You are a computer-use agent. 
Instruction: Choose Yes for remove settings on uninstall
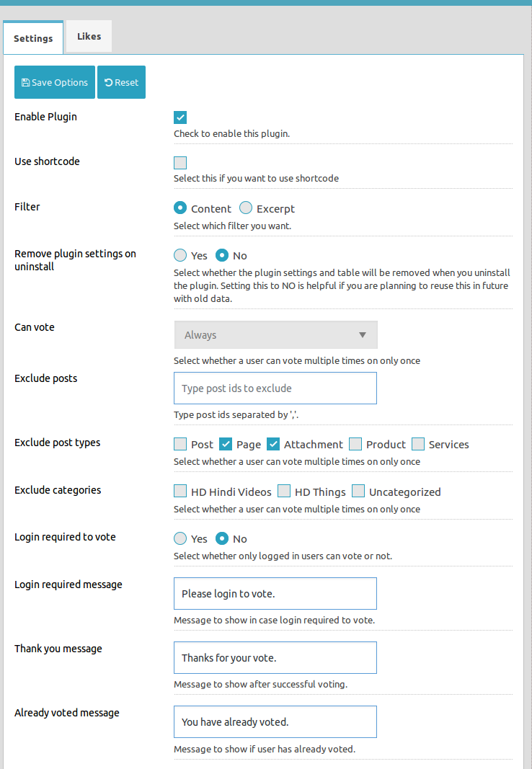[180, 255]
